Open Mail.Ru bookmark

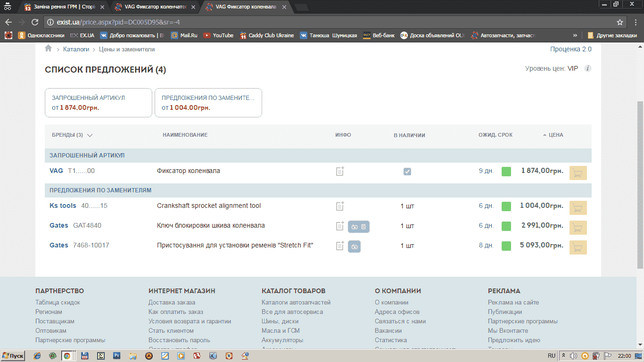[184, 35]
